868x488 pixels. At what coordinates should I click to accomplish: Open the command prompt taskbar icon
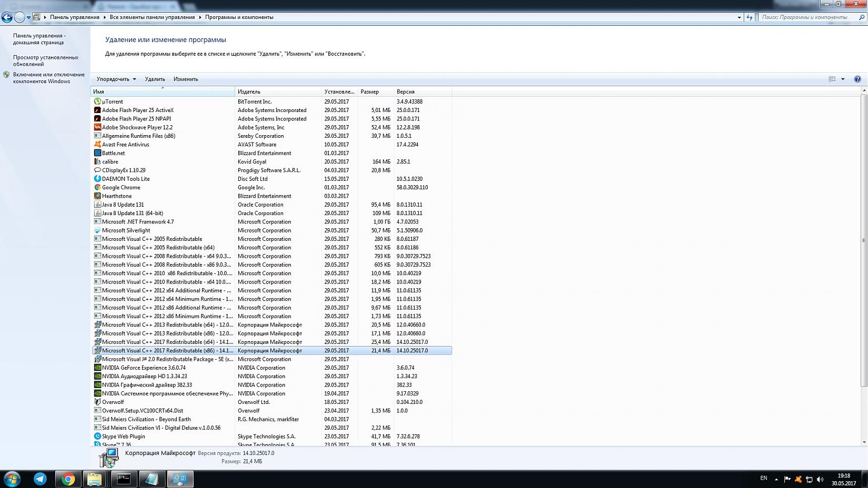tap(124, 479)
